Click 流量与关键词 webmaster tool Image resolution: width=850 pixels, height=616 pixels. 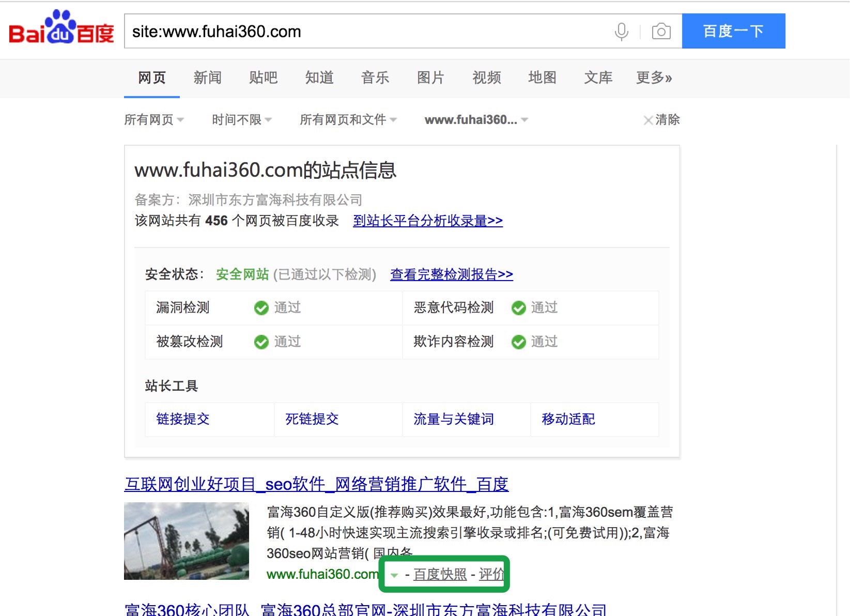454,419
